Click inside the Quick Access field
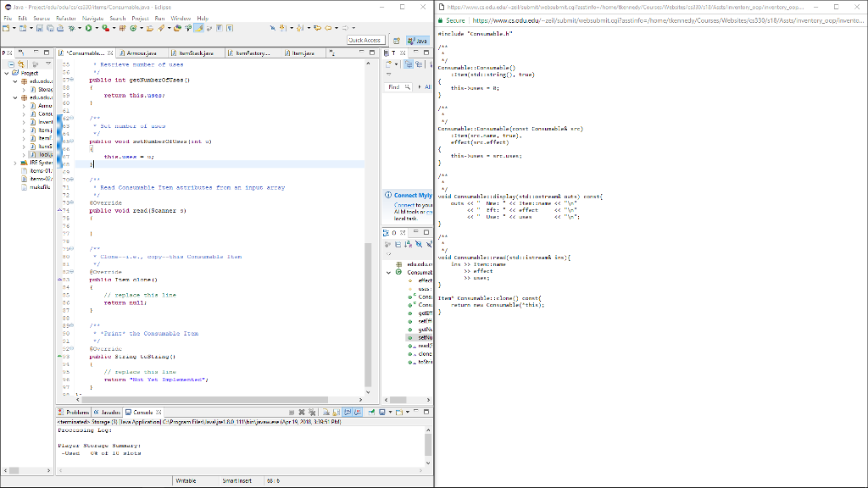Image resolution: width=868 pixels, height=488 pixels. tap(366, 39)
